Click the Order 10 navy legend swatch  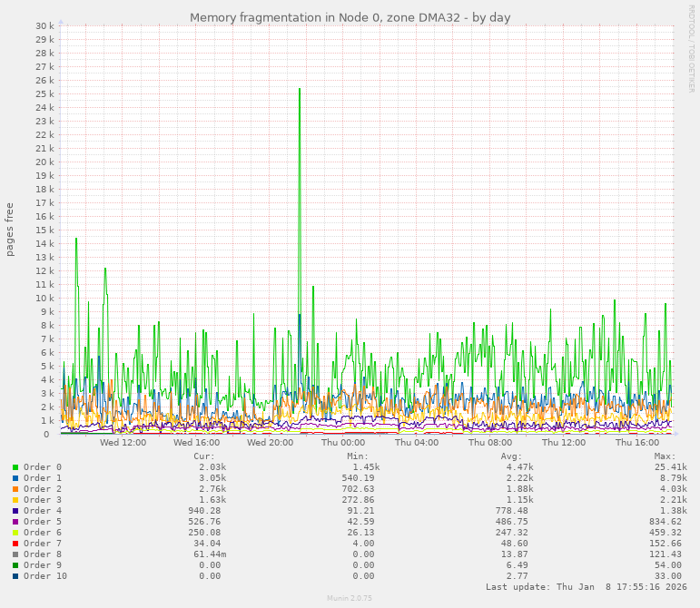pos(15,576)
